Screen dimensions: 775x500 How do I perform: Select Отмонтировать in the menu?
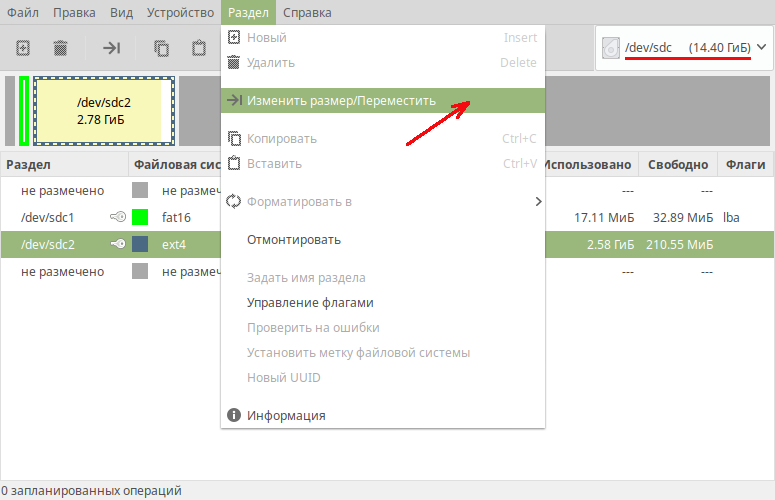(x=383, y=240)
